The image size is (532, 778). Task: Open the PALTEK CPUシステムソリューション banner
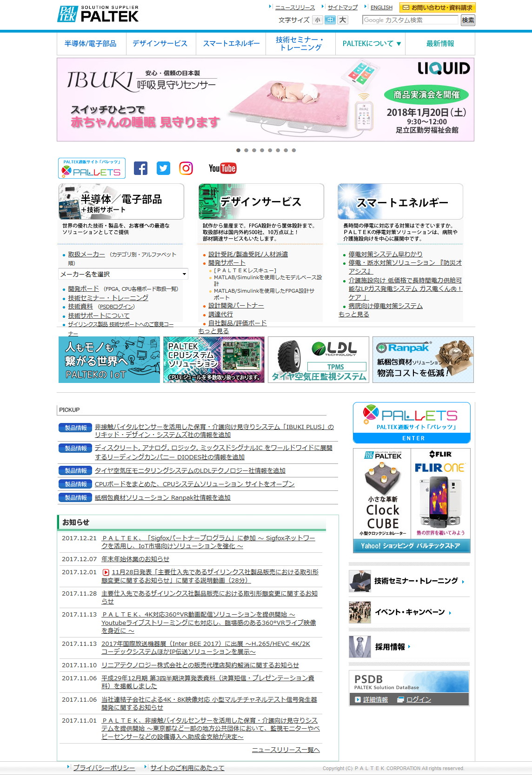tap(214, 360)
